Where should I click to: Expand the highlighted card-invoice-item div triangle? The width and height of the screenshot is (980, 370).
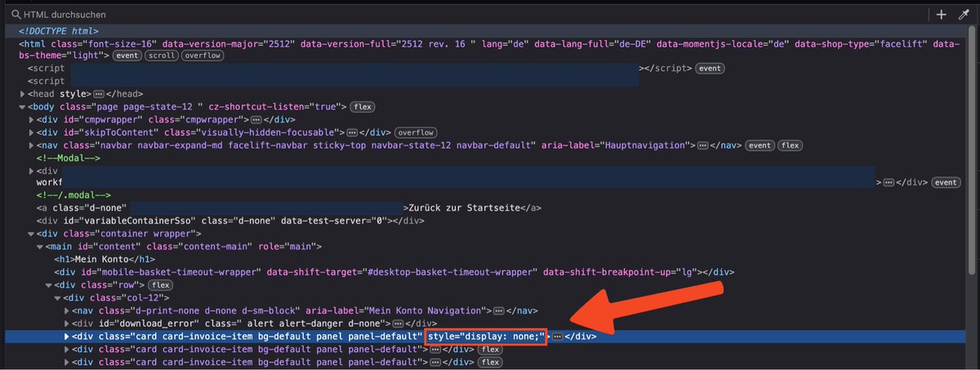click(x=67, y=337)
